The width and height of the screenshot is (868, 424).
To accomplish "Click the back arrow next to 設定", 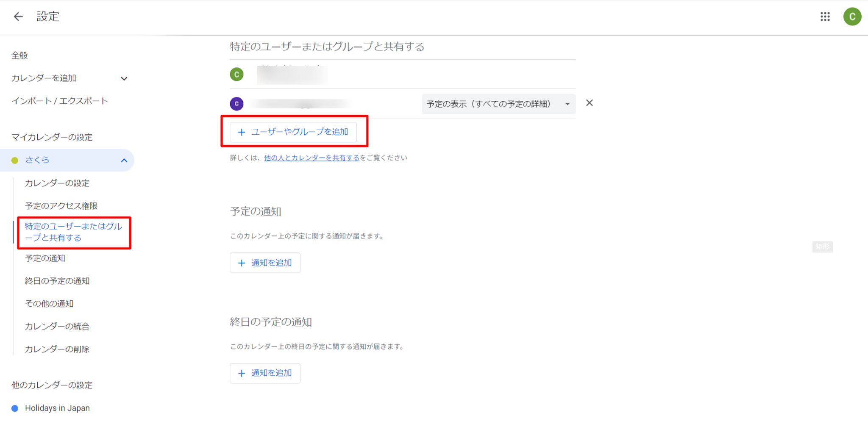I will [x=18, y=17].
